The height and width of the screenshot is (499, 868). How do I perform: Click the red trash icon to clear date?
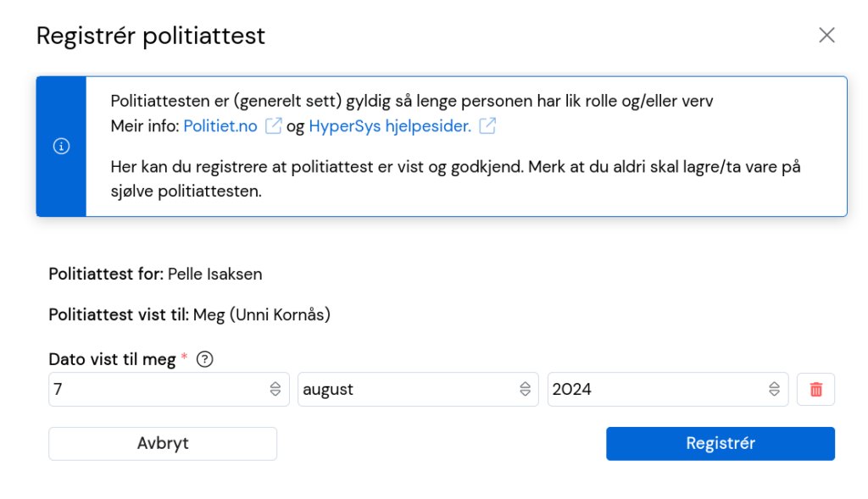815,390
